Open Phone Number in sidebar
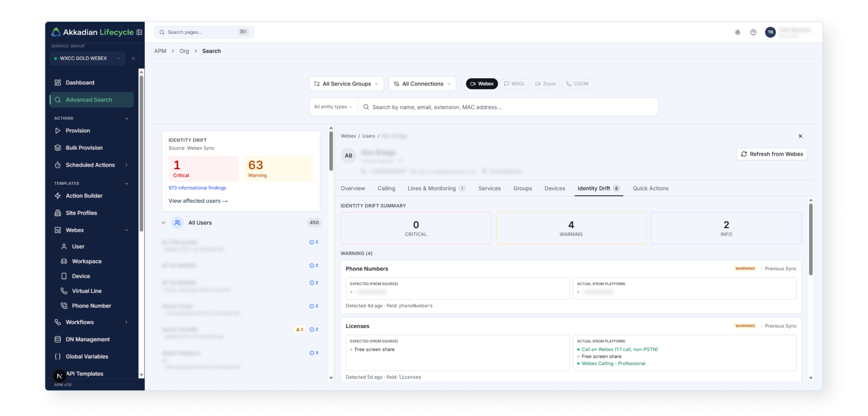Image resolution: width=868 pixels, height=416 pixels. [92, 305]
